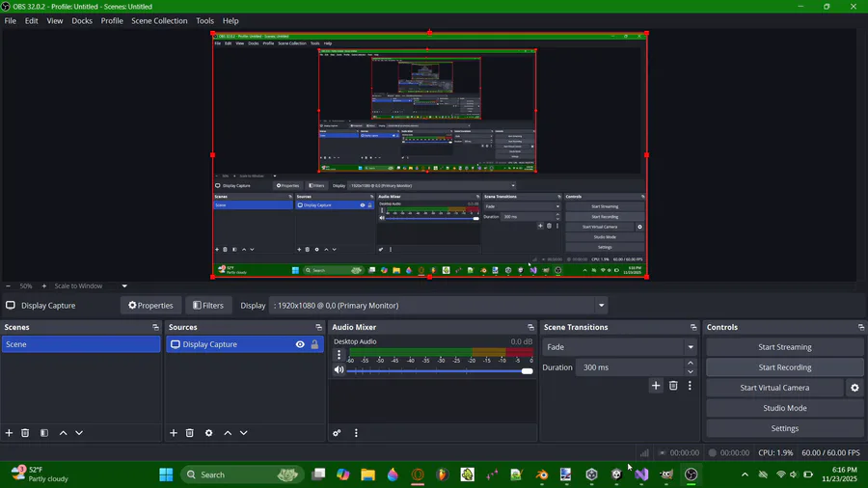The width and height of the screenshot is (868, 488).
Task: Move the scene down with the arrow
Action: [79, 433]
